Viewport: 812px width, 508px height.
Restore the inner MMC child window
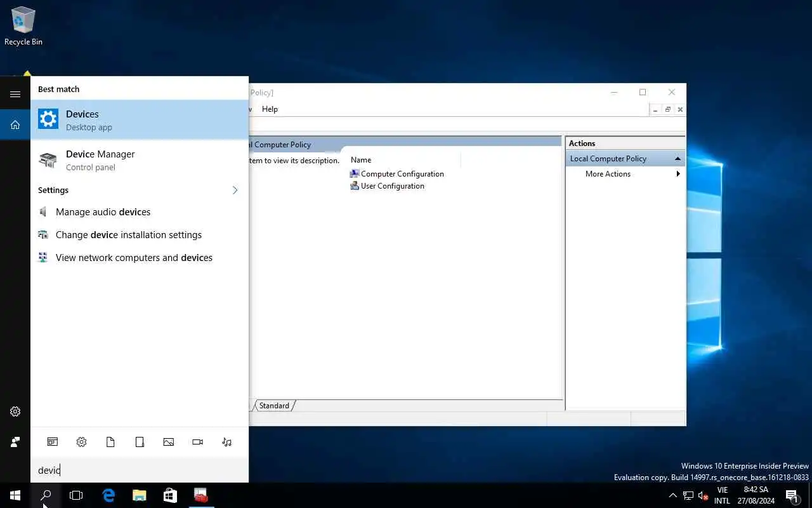(667, 110)
